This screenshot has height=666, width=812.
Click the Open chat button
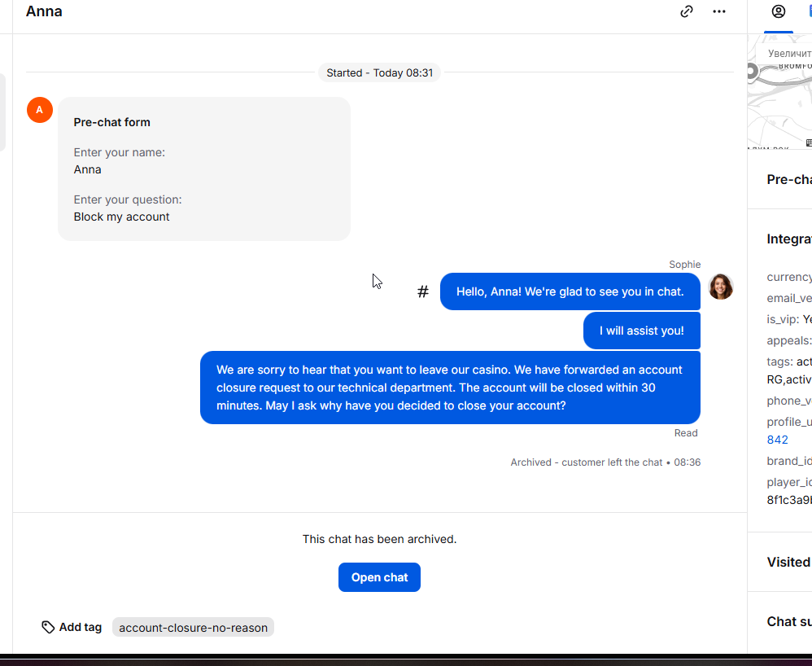380,577
